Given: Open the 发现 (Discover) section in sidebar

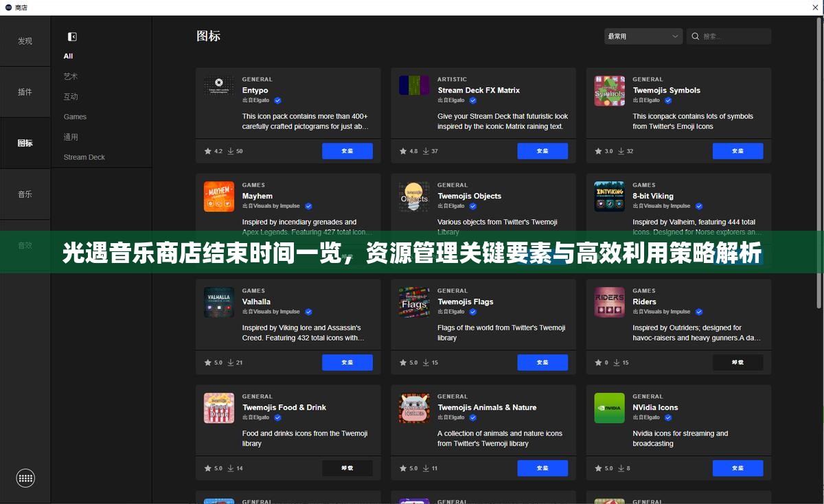Looking at the screenshot, I should pos(25,41).
